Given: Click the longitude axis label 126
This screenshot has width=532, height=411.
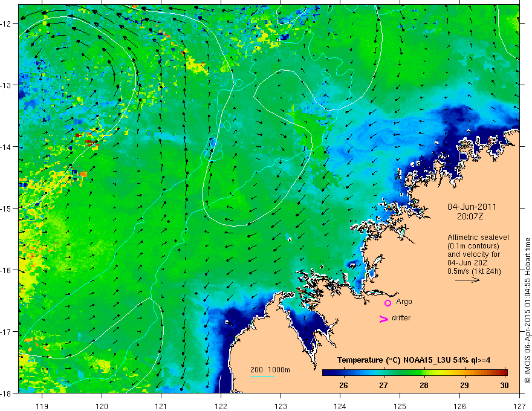Looking at the screenshot, I should tap(459, 406).
